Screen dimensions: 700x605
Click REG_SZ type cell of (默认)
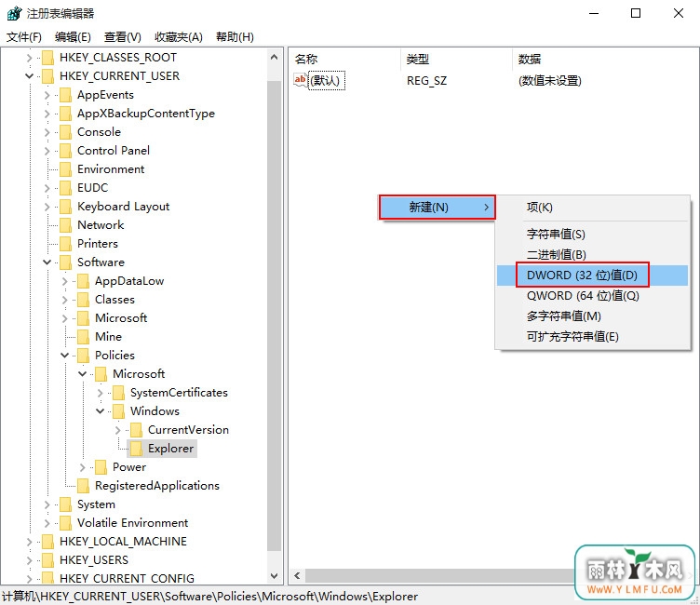tap(426, 81)
